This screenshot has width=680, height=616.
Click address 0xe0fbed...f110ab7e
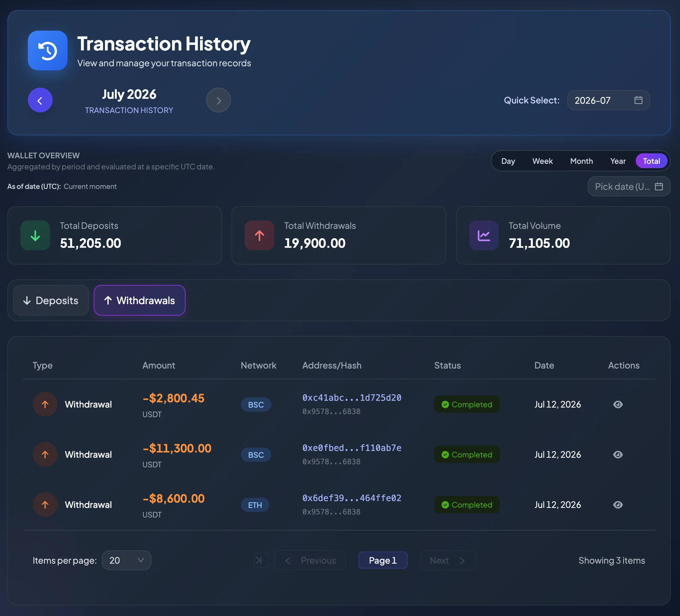[352, 448]
